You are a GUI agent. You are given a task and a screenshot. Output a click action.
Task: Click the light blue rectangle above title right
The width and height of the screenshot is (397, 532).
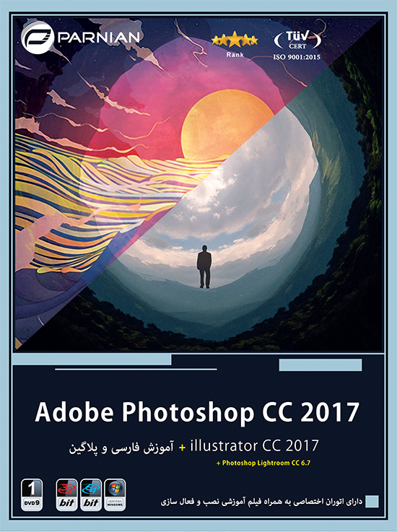click(320, 365)
